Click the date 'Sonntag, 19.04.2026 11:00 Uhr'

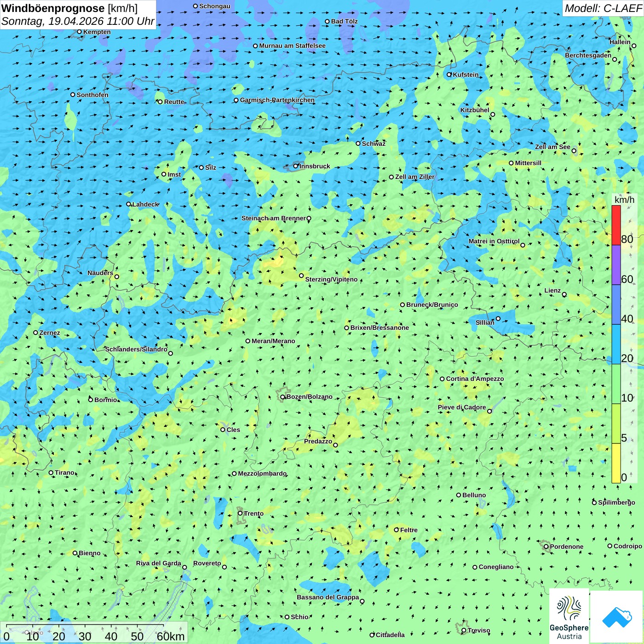tap(78, 21)
